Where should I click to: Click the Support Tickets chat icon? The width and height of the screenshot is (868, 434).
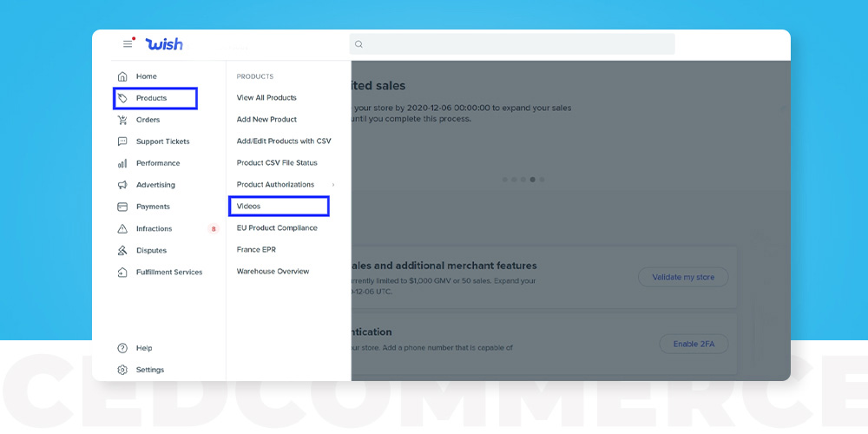pos(122,141)
